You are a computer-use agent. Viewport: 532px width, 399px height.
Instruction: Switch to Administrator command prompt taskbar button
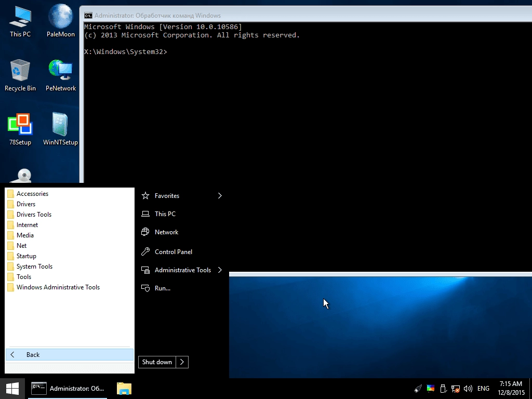click(68, 389)
